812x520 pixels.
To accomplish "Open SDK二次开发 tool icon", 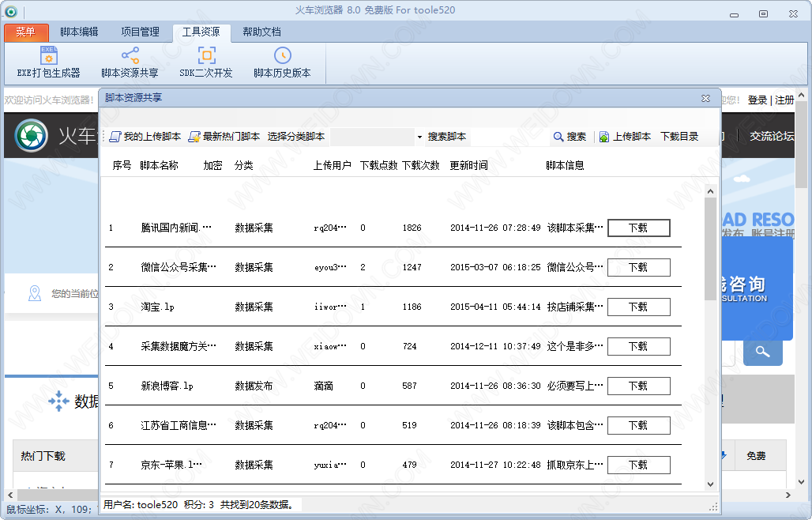I will pos(206,55).
